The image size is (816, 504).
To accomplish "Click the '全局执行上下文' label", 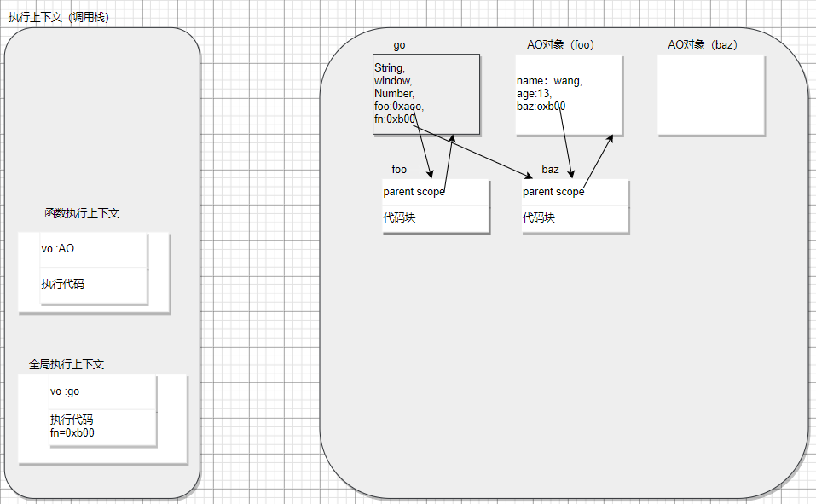I will point(67,364).
